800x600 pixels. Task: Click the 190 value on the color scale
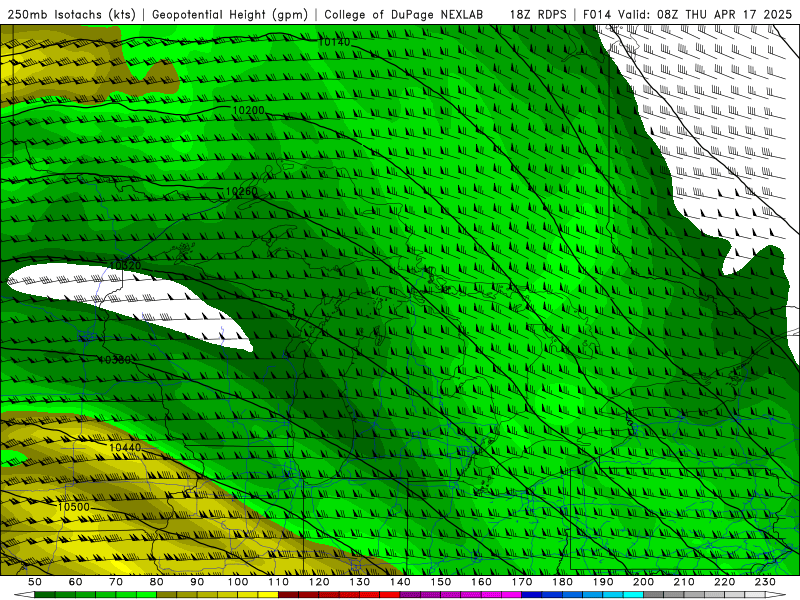coord(603,582)
